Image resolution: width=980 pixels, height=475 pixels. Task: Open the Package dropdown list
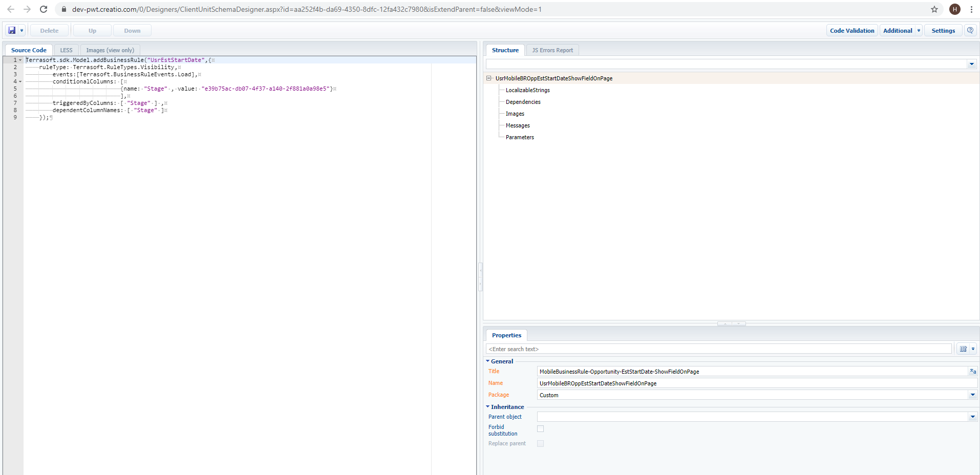pos(972,395)
